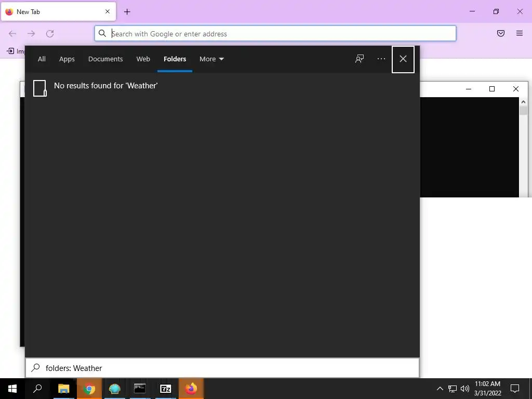This screenshot has width=532, height=399.
Task: Close the Firefox window
Action: coord(520,11)
